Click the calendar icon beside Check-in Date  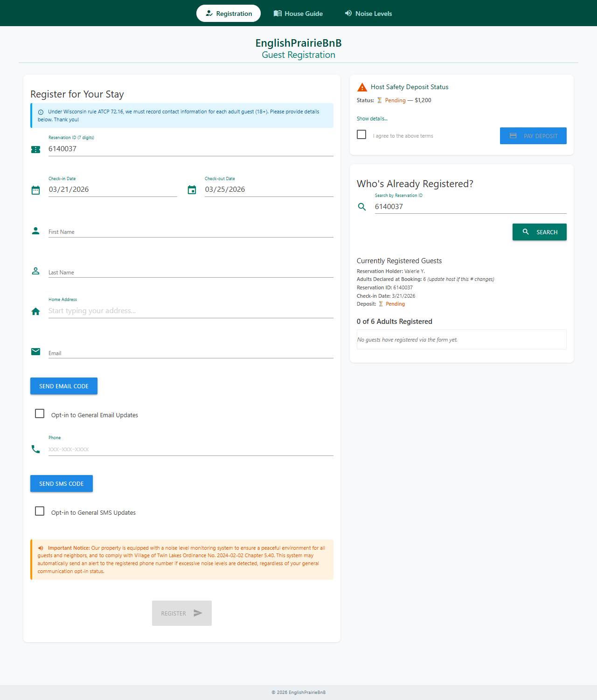pyautogui.click(x=35, y=190)
